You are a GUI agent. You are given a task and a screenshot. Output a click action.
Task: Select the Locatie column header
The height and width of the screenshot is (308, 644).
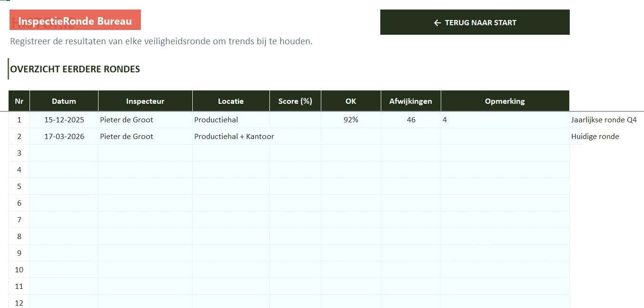[x=231, y=101]
